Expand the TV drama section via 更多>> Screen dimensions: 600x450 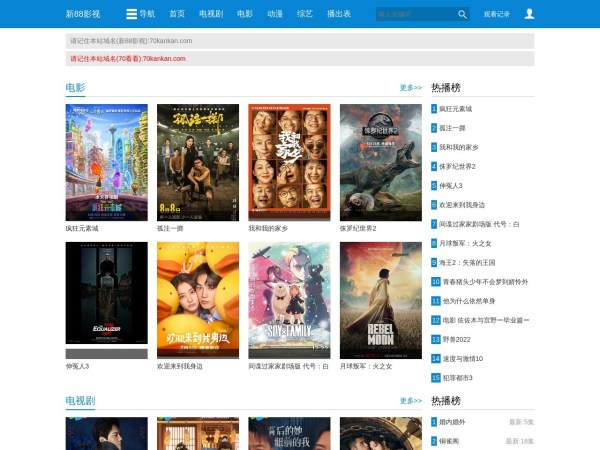tap(410, 401)
